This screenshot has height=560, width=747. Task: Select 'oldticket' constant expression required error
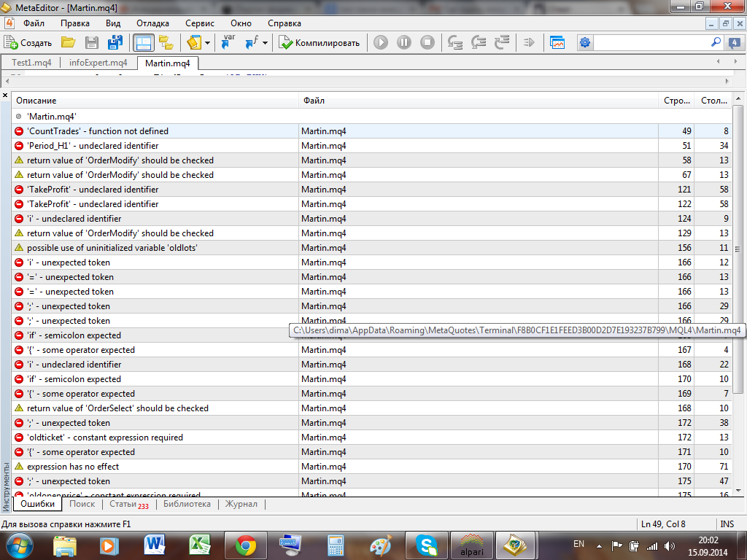[x=371, y=437]
